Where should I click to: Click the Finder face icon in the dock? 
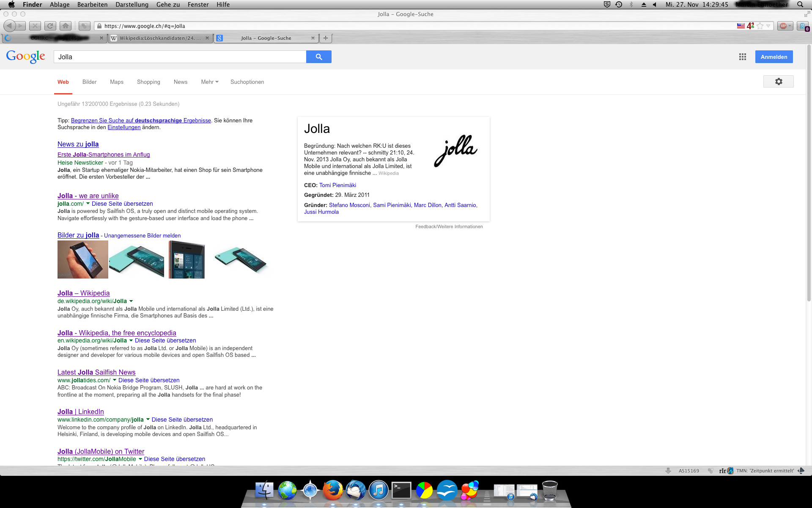(265, 490)
